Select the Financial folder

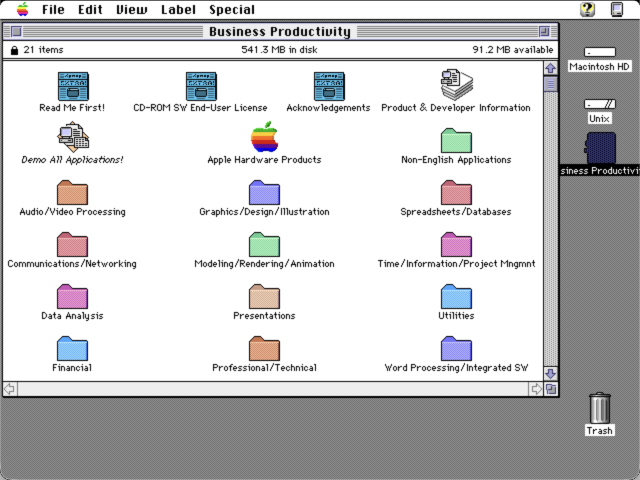pos(73,348)
